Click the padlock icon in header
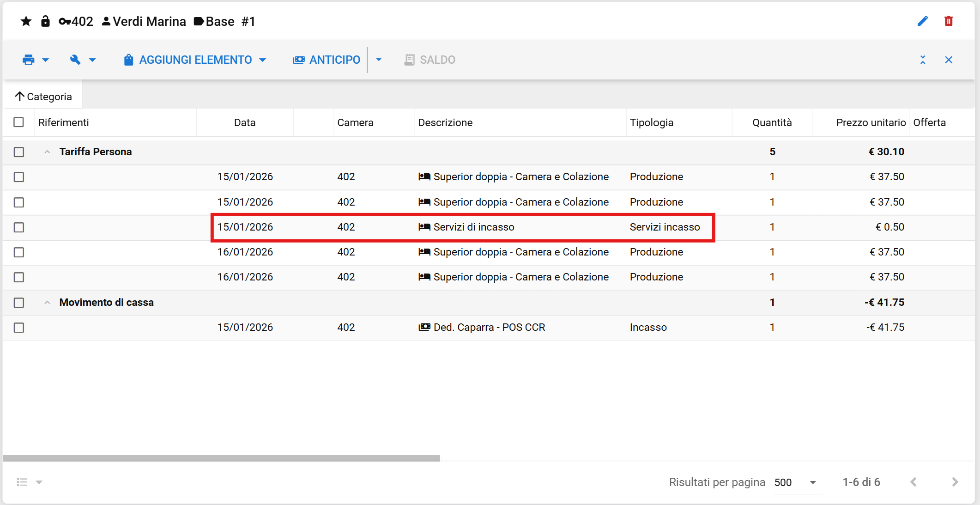980x505 pixels. coord(45,21)
